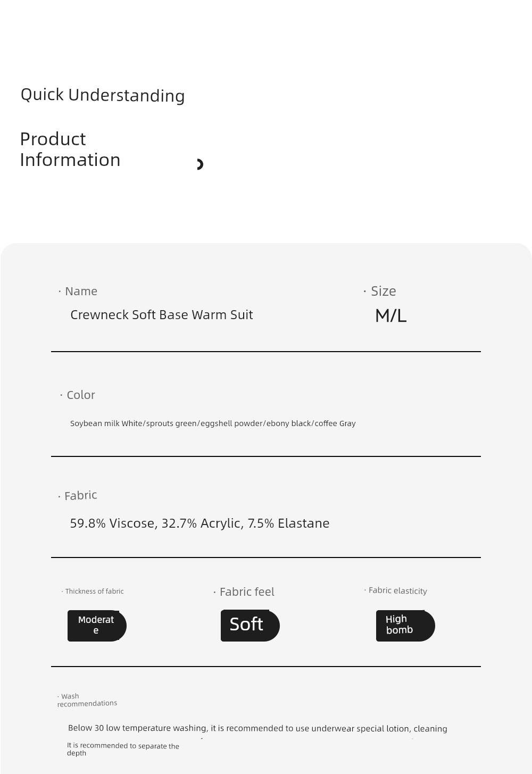Click the Below 30 low temperature washing text
This screenshot has height=774, width=532.
click(x=257, y=728)
